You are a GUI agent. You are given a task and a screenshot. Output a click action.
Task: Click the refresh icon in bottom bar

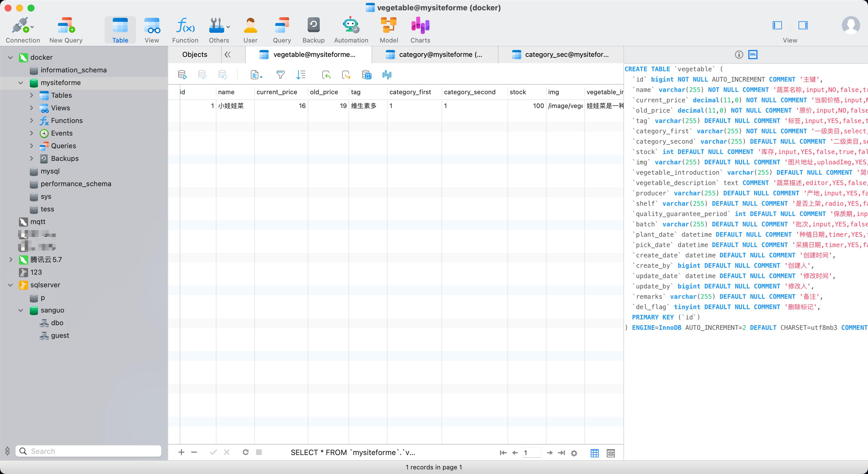[x=246, y=452]
